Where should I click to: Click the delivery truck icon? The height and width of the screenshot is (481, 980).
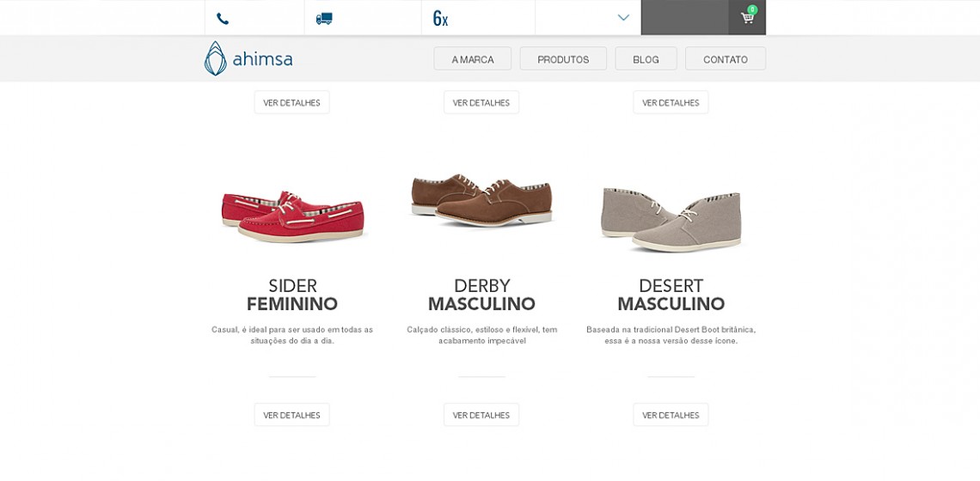[324, 19]
